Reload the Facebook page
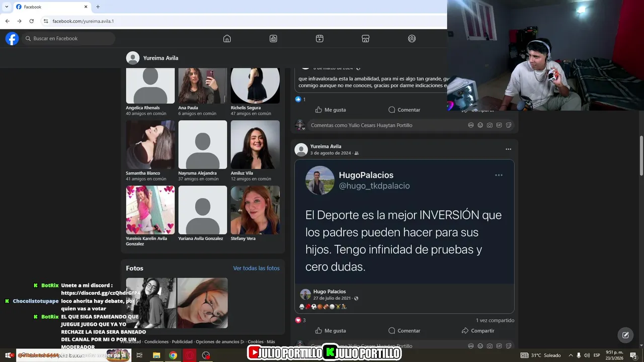Viewport: 644px width, 362px height. click(31, 21)
